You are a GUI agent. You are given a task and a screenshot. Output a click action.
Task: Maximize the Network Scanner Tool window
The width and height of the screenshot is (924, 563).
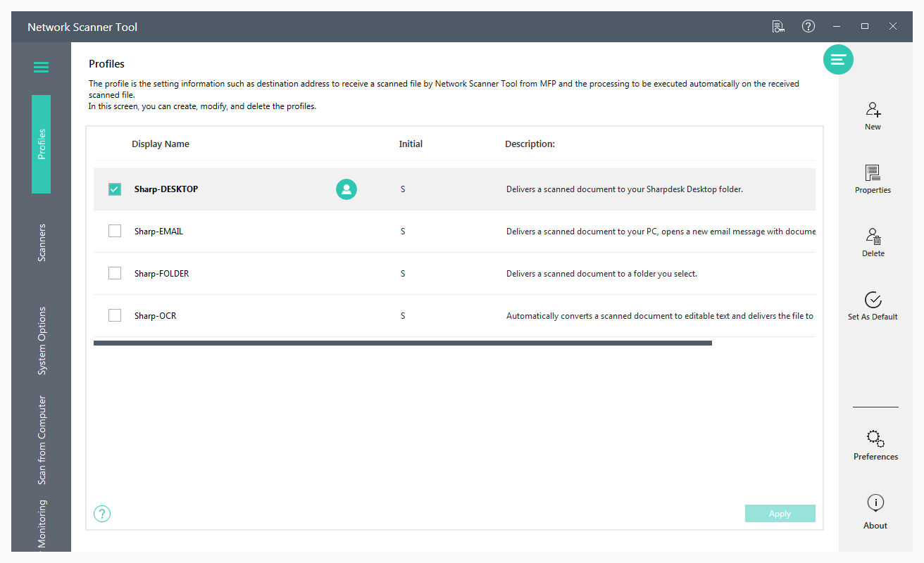(865, 26)
